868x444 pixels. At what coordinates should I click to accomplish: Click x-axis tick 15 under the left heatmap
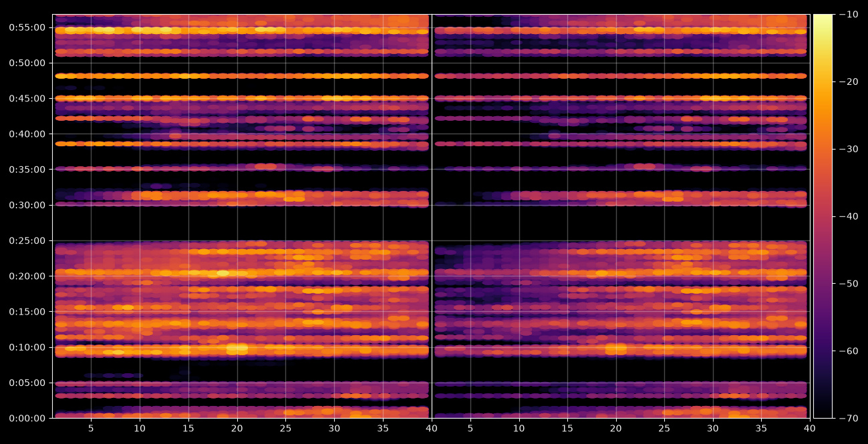(188, 428)
